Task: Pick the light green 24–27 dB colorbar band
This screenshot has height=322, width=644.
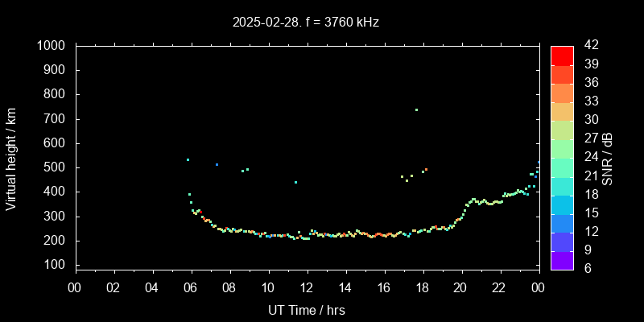Action: coord(561,149)
